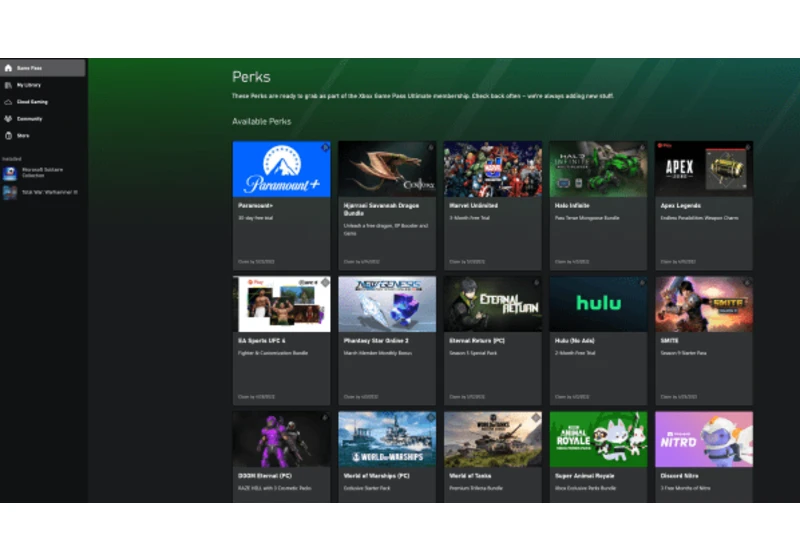Open the DOOM Eternal perk thumbnail

click(x=282, y=440)
